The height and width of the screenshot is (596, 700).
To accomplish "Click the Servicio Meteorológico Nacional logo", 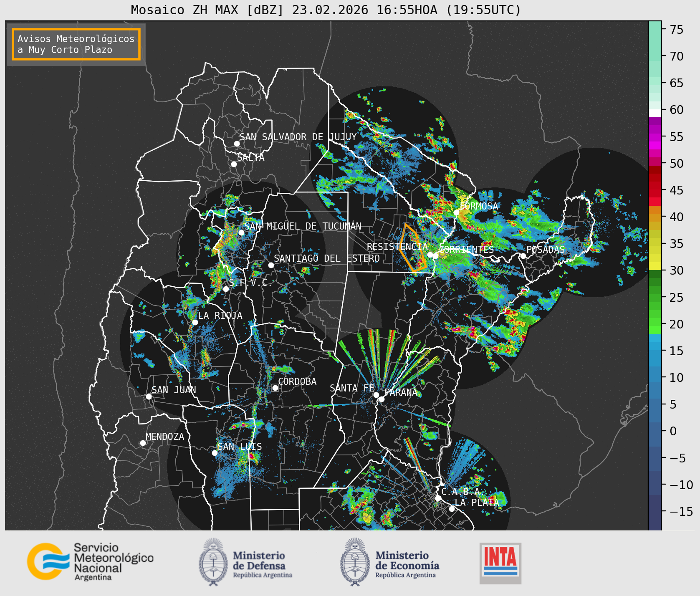I will pos(90,561).
